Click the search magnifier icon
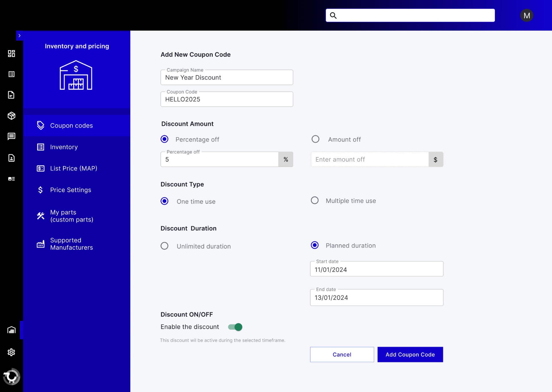 pos(333,16)
